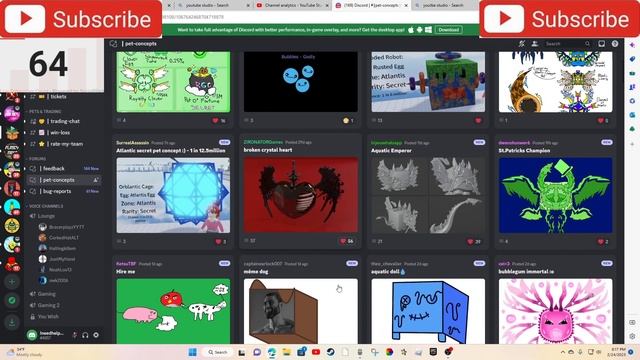Toggle deafen headphones in user panel

point(85,335)
